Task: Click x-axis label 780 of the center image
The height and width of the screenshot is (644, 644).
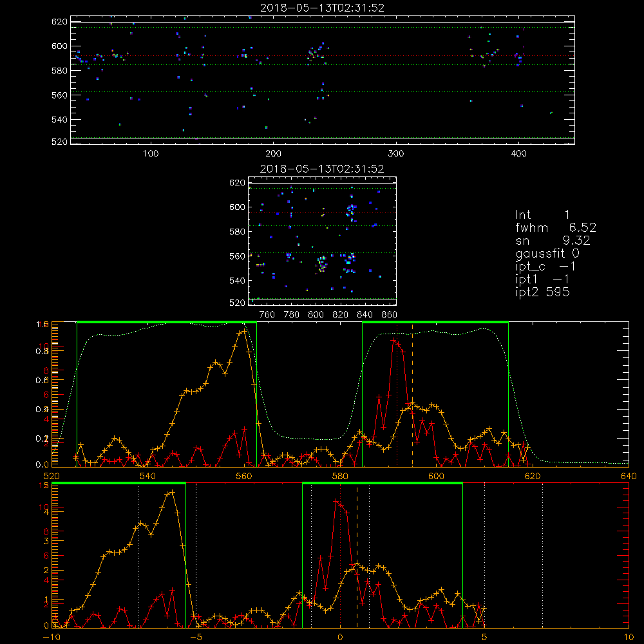Action: click(292, 315)
